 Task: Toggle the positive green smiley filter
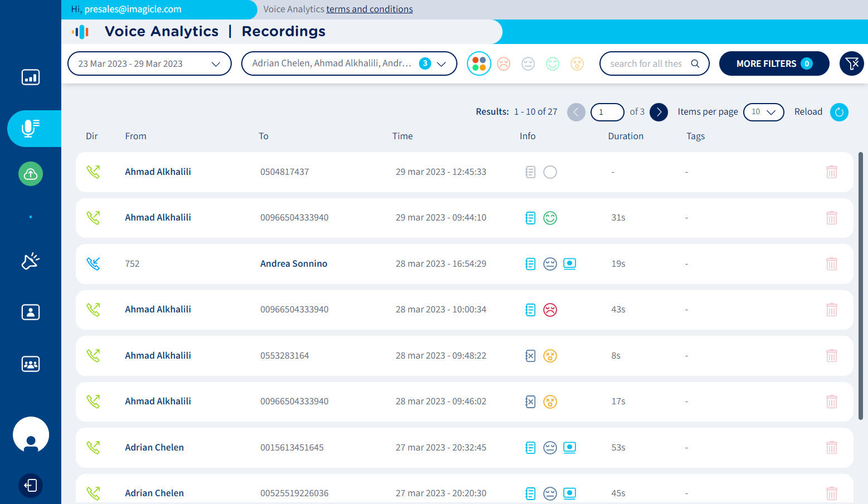(553, 64)
